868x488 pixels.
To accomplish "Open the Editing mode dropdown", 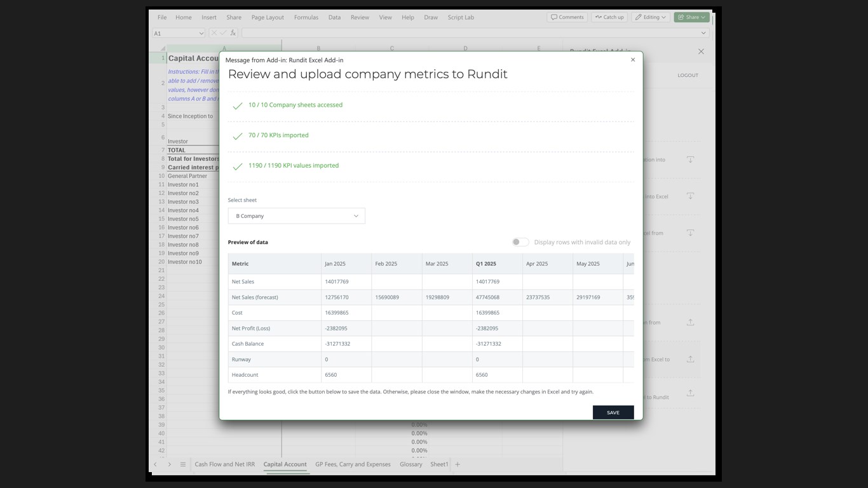I will [x=651, y=17].
